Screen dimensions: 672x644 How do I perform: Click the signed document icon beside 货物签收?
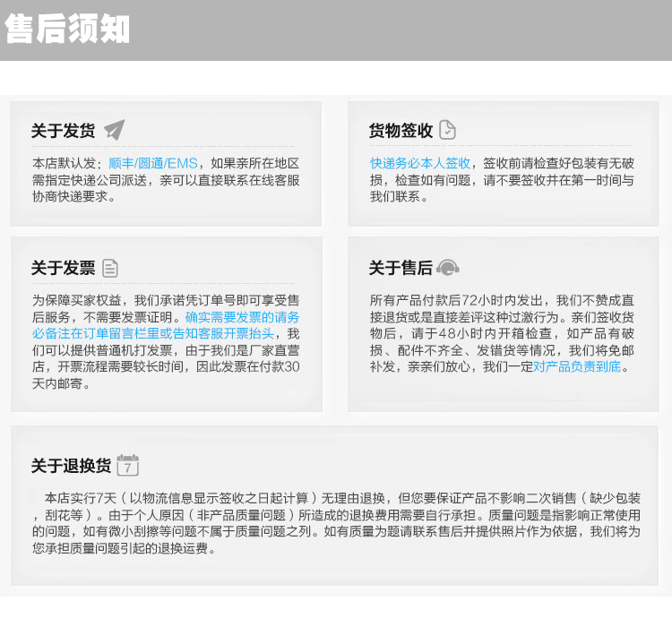447,130
